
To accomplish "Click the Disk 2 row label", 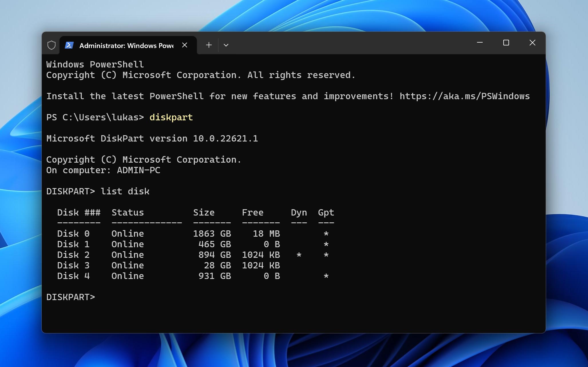I will pos(73,255).
